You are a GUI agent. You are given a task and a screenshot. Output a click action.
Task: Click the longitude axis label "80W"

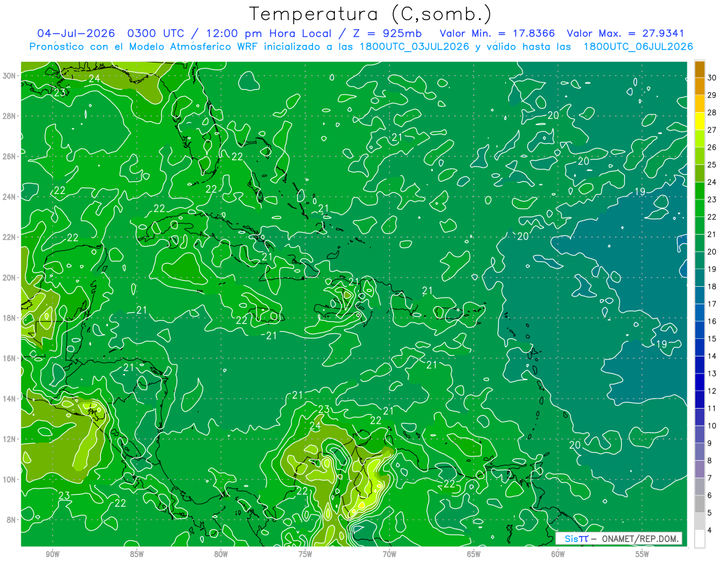[x=221, y=554]
